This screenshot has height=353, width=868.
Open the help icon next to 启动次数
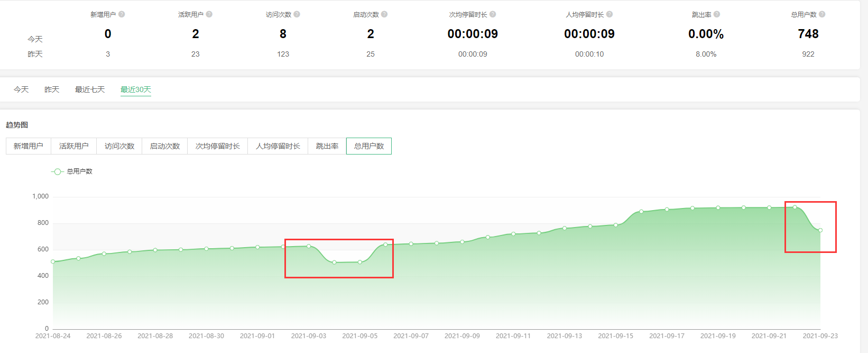pos(384,14)
